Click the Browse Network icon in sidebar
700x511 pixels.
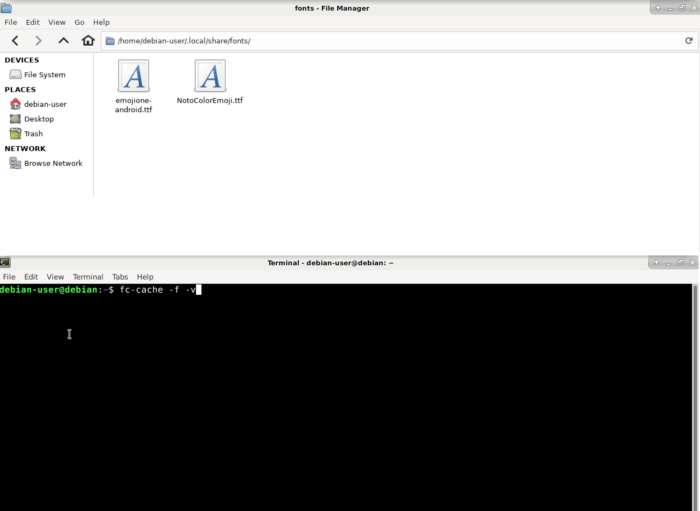15,163
